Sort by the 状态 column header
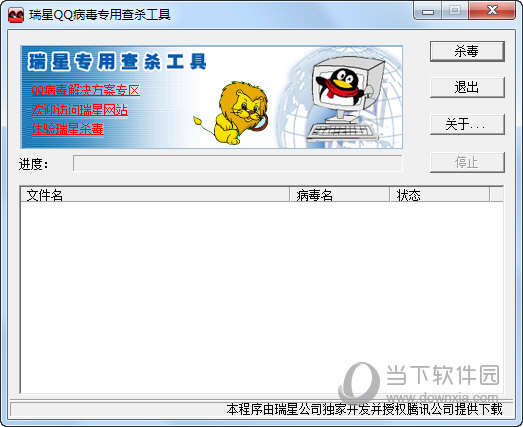The height and width of the screenshot is (427, 523). coord(440,195)
